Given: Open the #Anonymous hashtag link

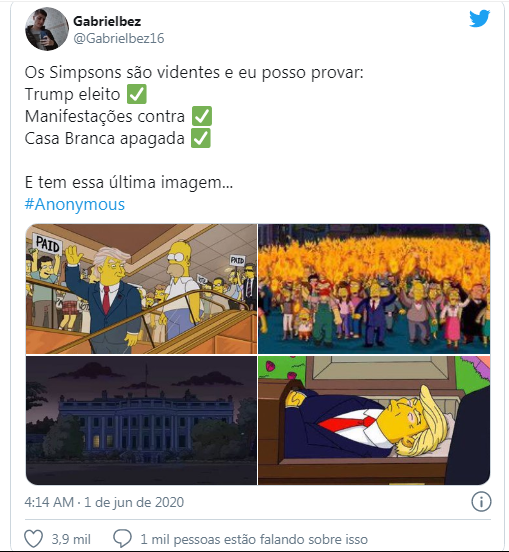Looking at the screenshot, I should [x=75, y=204].
